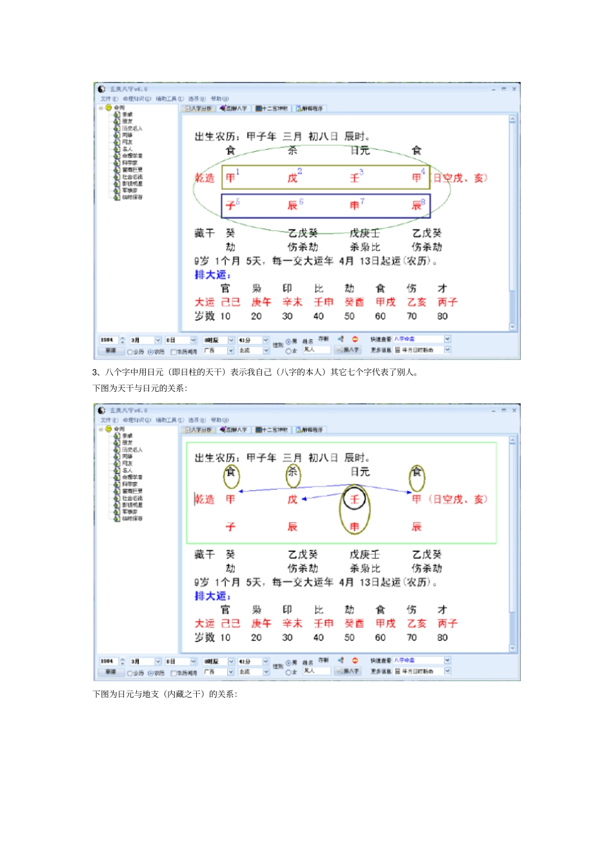The image size is (613, 868).
Task: Open 科学家 category in lower window tree
Action: (130, 484)
